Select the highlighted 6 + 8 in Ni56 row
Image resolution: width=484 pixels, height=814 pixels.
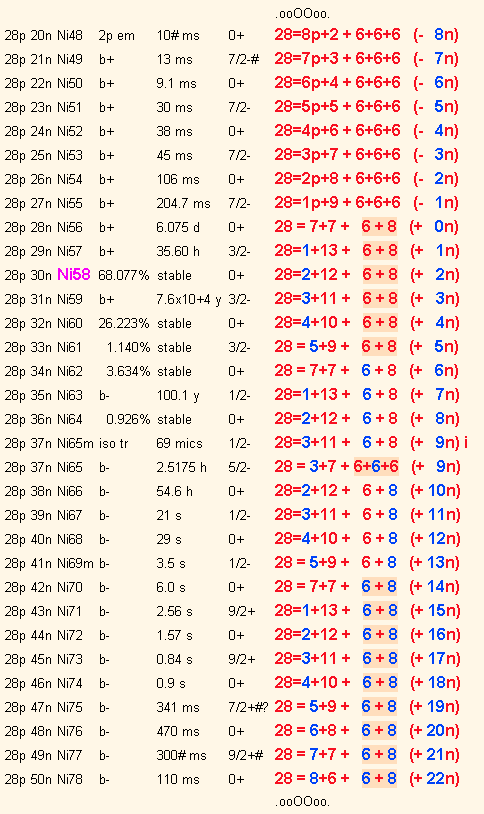(380, 227)
